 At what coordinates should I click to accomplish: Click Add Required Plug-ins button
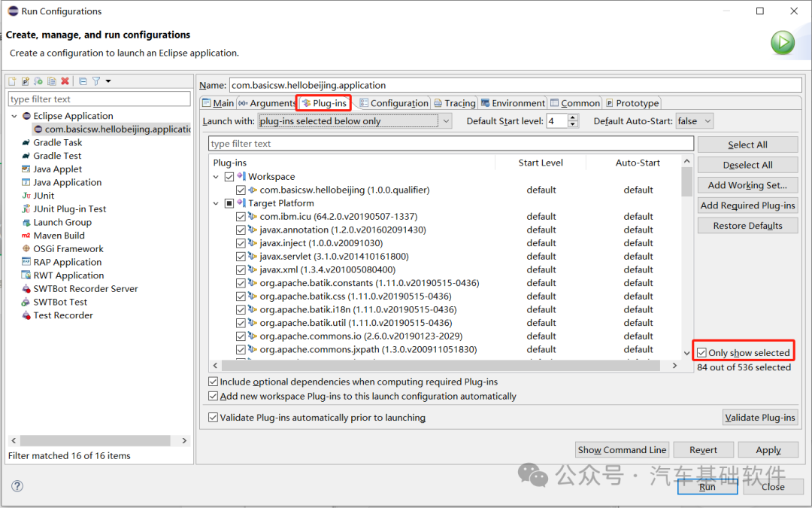[x=747, y=205]
